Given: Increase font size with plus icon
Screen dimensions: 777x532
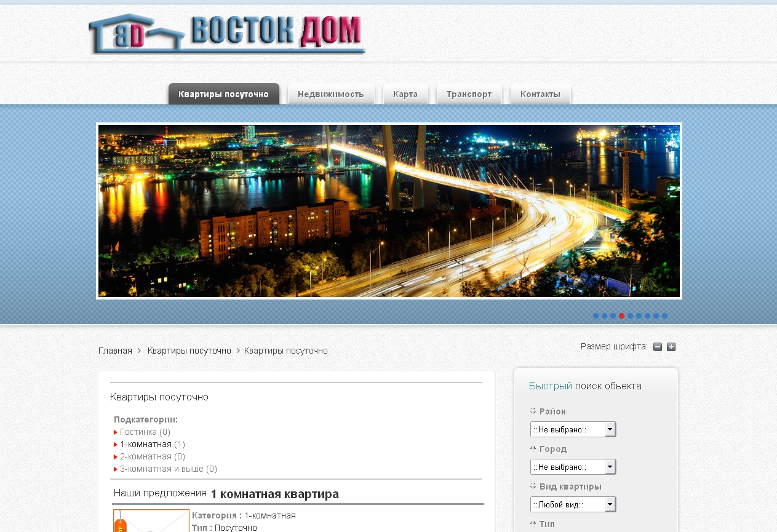Looking at the screenshot, I should coord(671,347).
